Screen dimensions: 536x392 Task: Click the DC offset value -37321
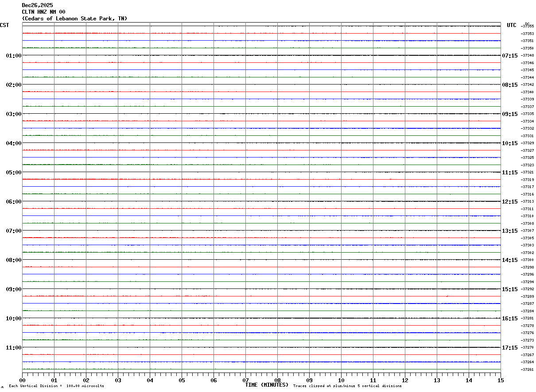(x=527, y=172)
